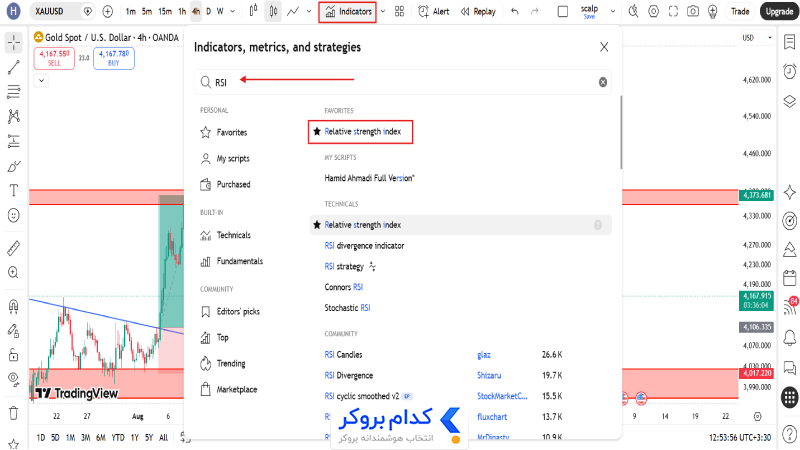Open the Trending category
The width and height of the screenshot is (800, 450).
[x=222, y=363]
